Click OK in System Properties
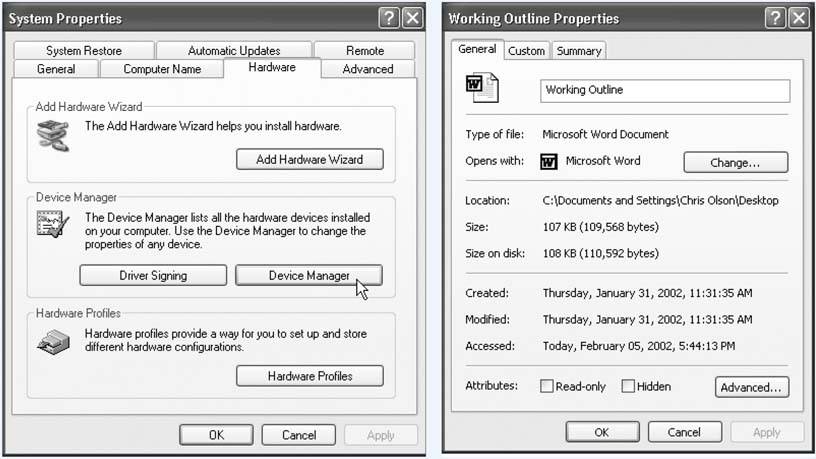816x459 pixels. (216, 435)
